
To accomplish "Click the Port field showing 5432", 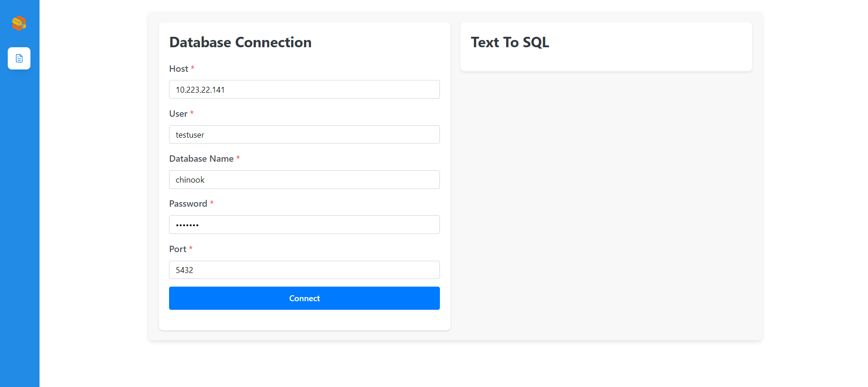I will tap(304, 269).
